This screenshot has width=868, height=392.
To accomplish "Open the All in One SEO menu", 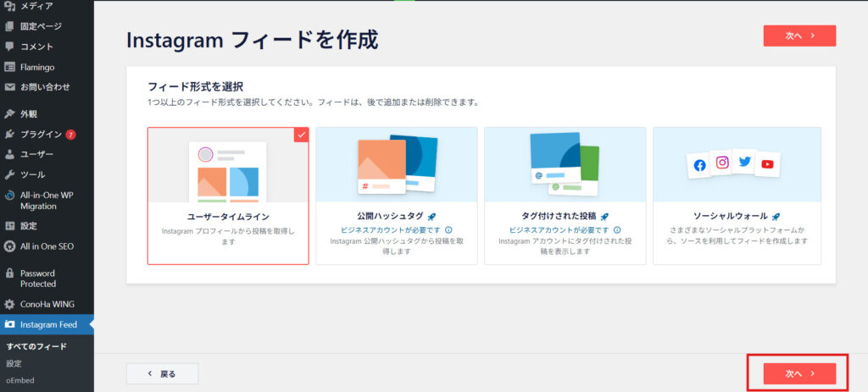I will 47,246.
